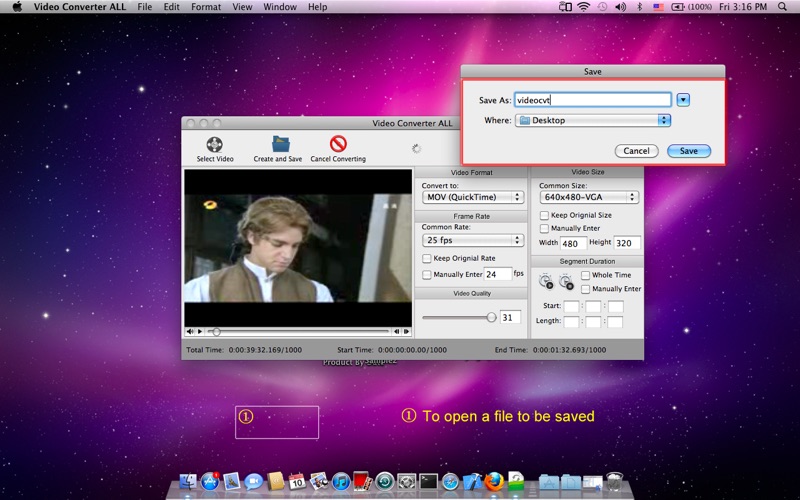Screen dimensions: 800x500
Task: Click the Wi-Fi status icon
Action: tap(583, 7)
